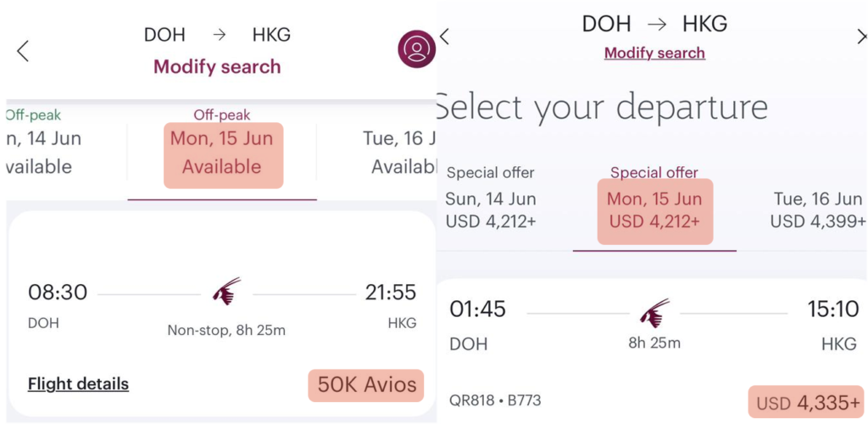
Task: Select the 50K Avios fare
Action: tap(366, 385)
